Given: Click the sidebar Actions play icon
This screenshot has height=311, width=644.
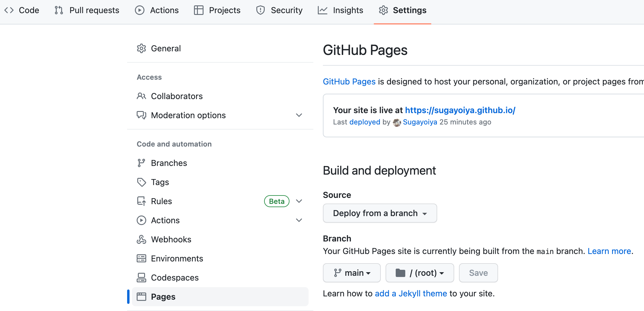Looking at the screenshot, I should point(141,220).
